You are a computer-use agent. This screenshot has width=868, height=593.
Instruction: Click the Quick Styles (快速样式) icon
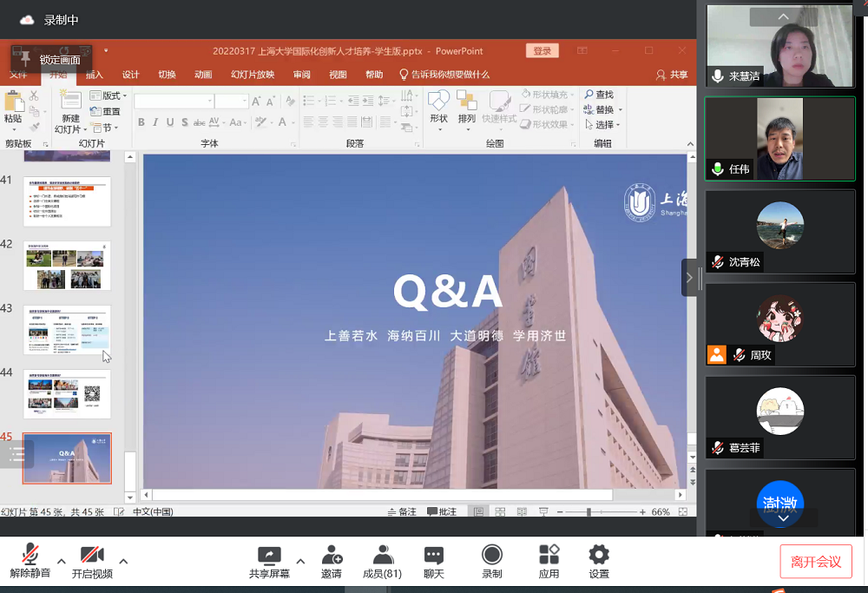click(x=499, y=102)
